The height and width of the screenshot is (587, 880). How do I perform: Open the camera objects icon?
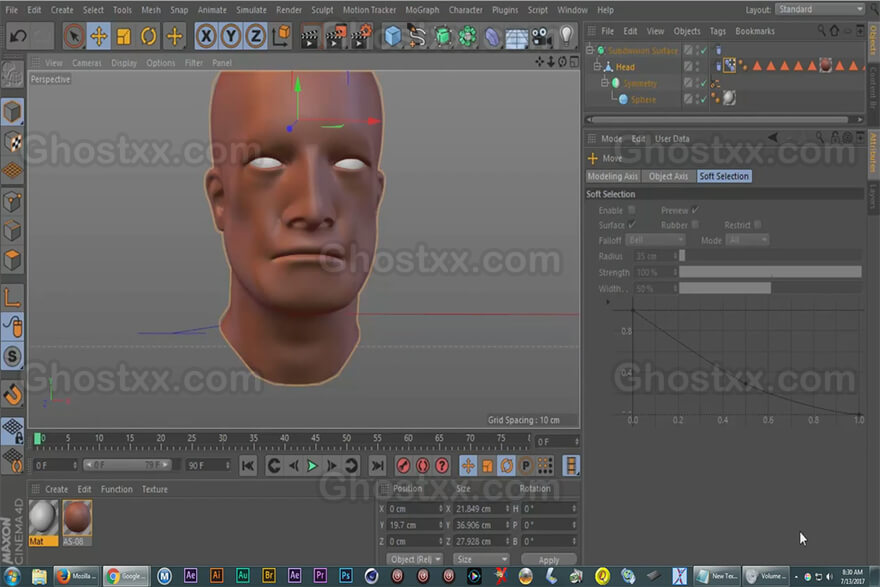click(542, 36)
